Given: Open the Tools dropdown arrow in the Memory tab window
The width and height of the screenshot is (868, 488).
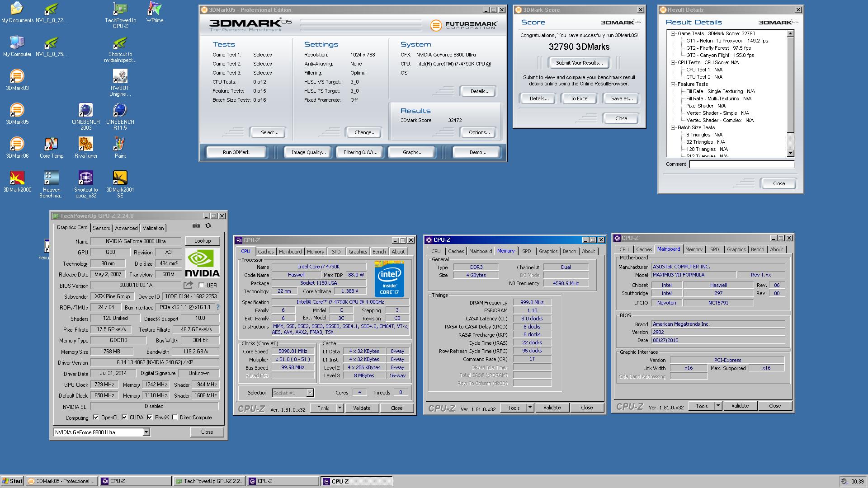Looking at the screenshot, I should click(530, 408).
